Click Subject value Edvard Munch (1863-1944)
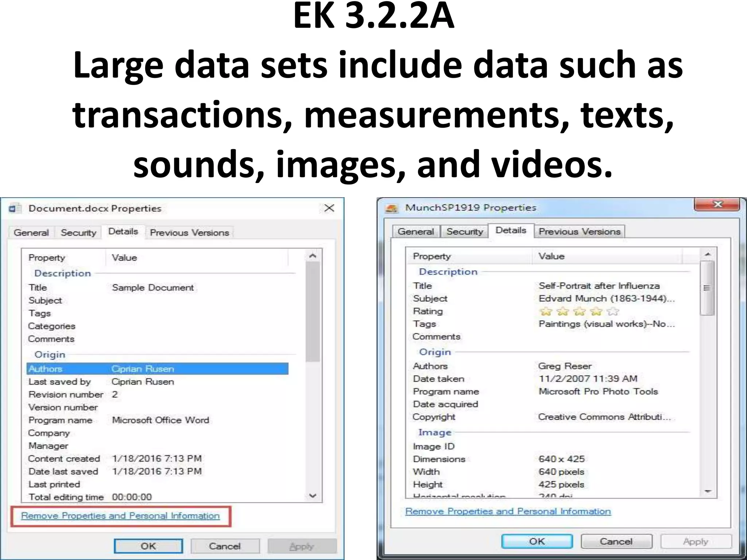This screenshot has width=747, height=560. pyautogui.click(x=607, y=299)
